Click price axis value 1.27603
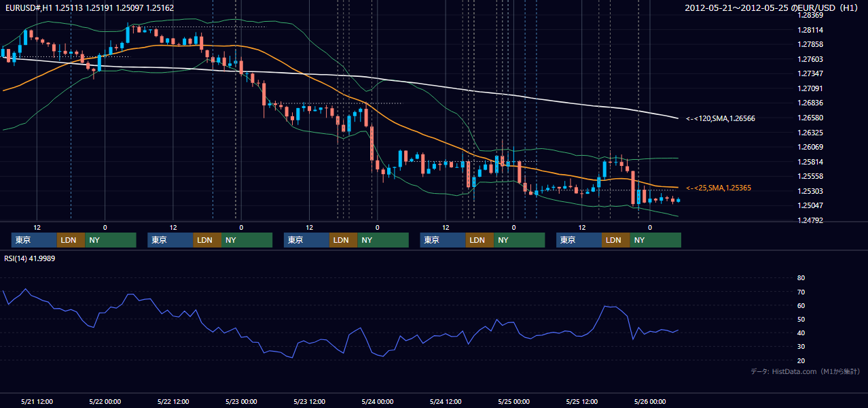 810,59
